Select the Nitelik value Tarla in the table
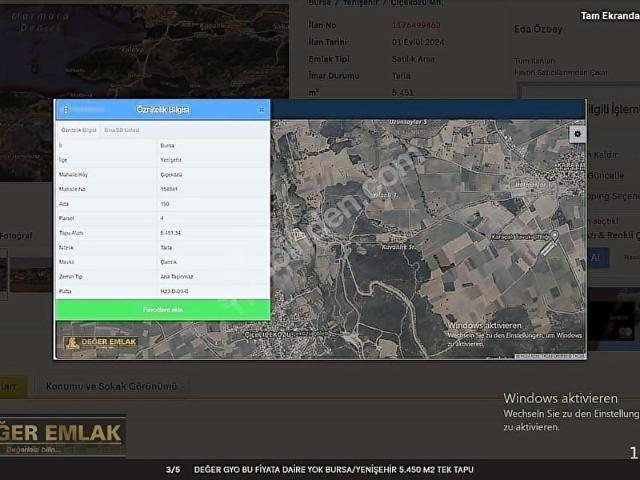 166,248
